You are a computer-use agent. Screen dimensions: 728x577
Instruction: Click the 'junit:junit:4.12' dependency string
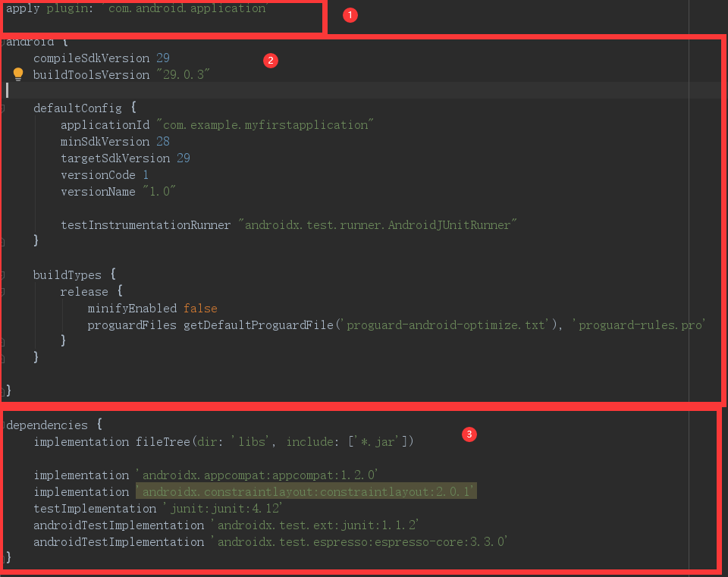223,509
